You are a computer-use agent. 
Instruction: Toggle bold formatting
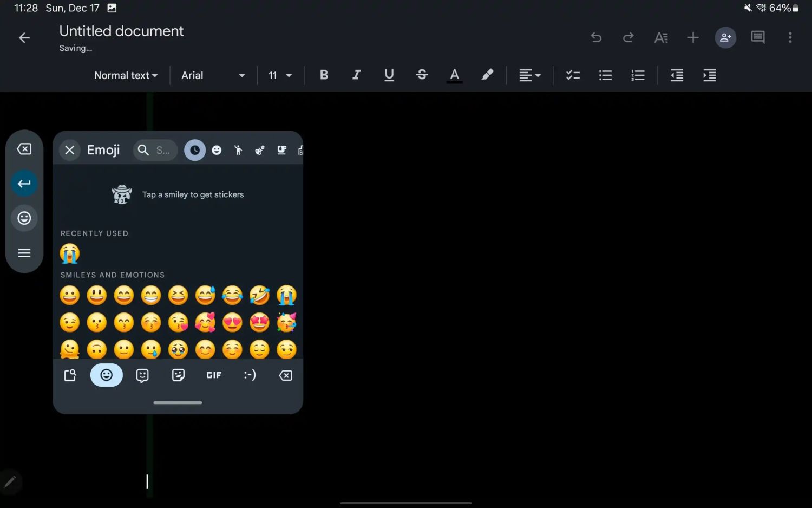(324, 75)
